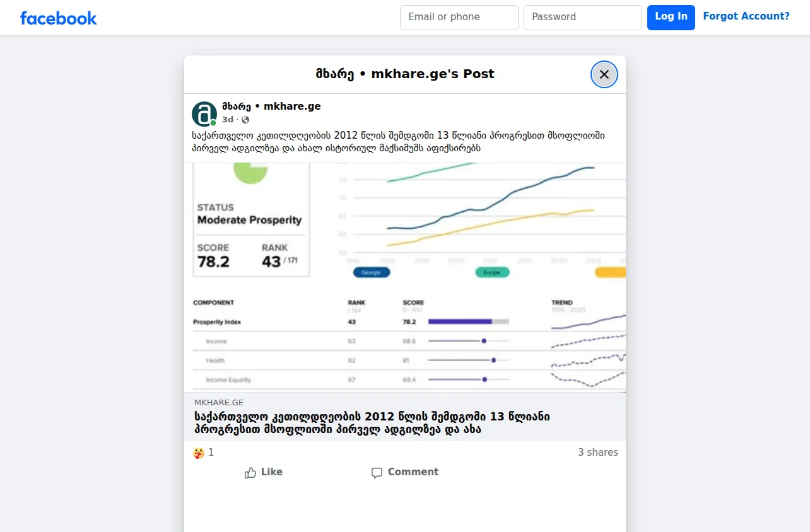This screenshot has width=810, height=532.
Task: Open the mkhare.ge page avatar
Action: (x=204, y=114)
